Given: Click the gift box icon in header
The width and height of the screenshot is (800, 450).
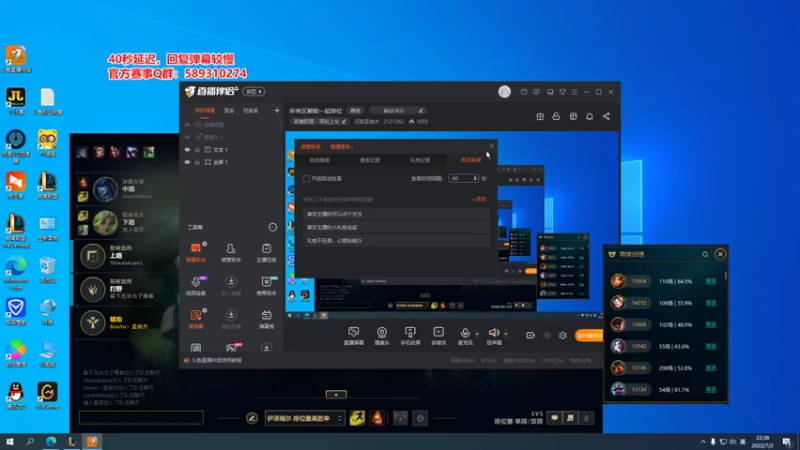Looking at the screenshot, I should click(540, 116).
